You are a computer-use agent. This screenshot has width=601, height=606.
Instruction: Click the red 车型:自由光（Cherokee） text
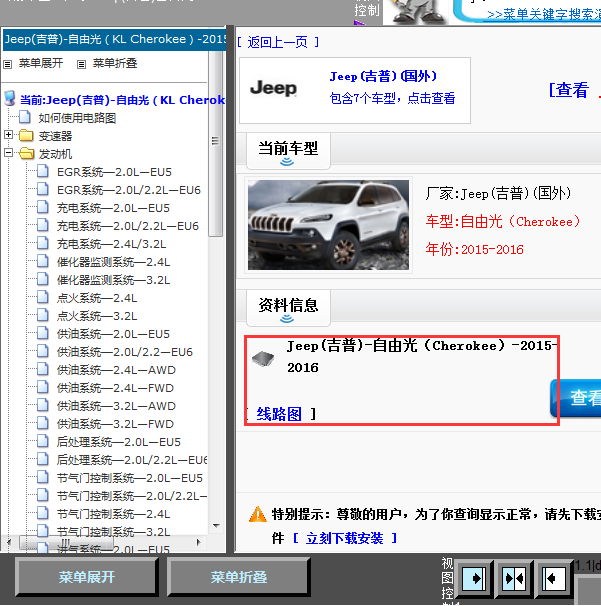click(503, 222)
